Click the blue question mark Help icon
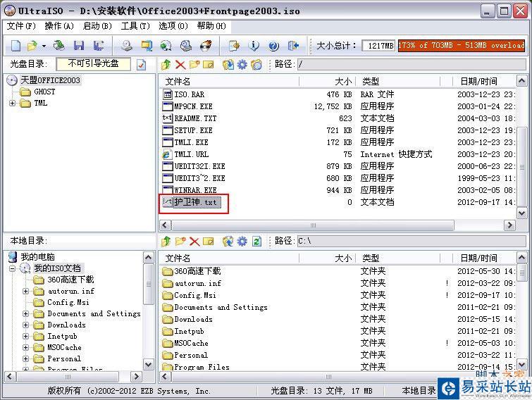Screen dimensions: 532x400 (x=273, y=46)
